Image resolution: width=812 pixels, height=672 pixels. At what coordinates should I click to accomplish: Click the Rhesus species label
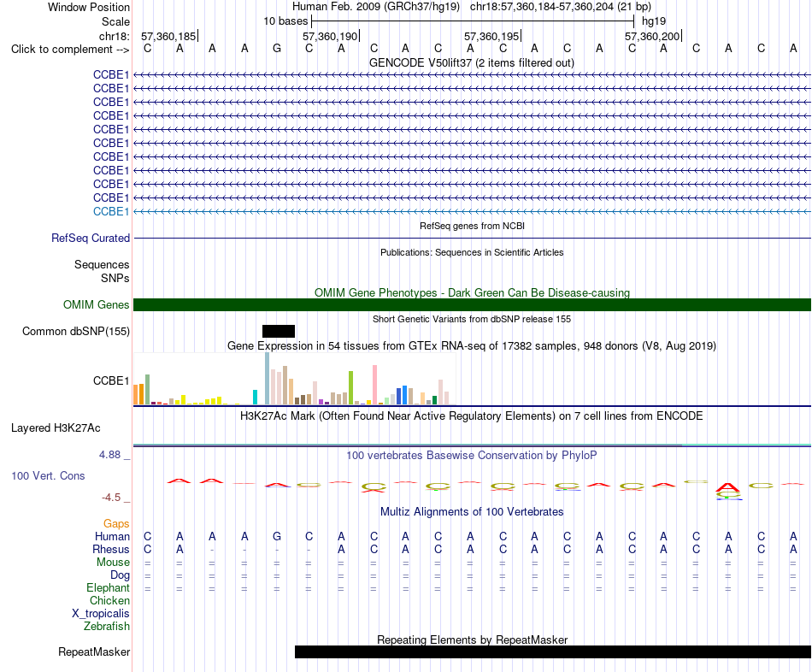111,549
